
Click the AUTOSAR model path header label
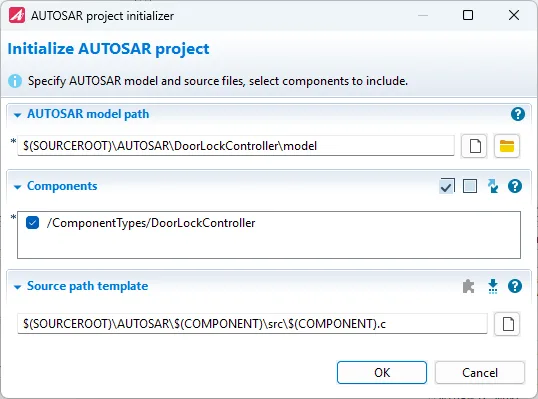pos(88,114)
